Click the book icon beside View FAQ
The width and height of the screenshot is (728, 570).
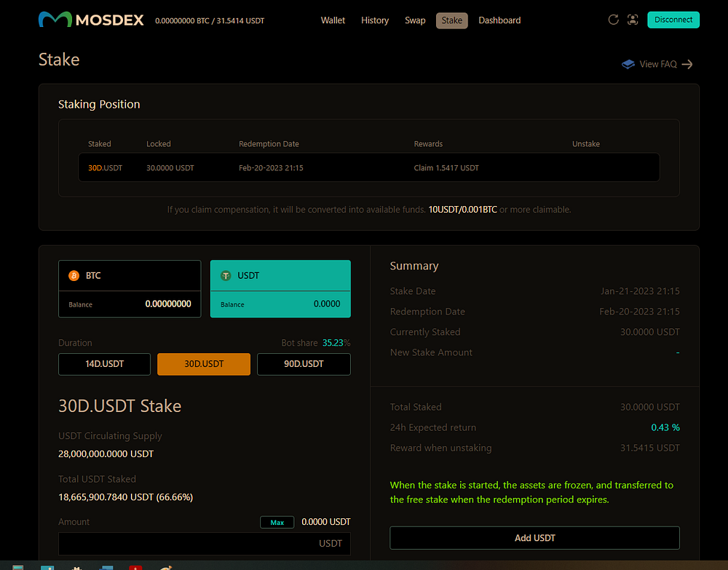click(x=628, y=64)
